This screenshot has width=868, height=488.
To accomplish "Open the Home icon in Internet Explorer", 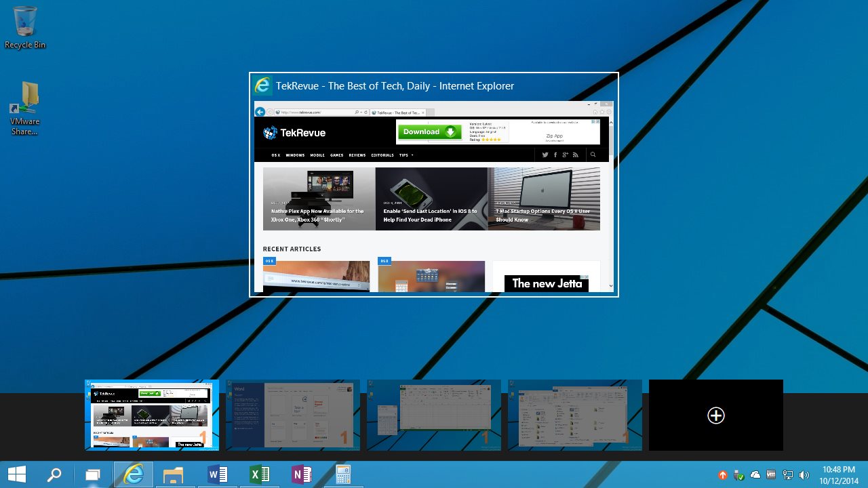I will [x=594, y=112].
